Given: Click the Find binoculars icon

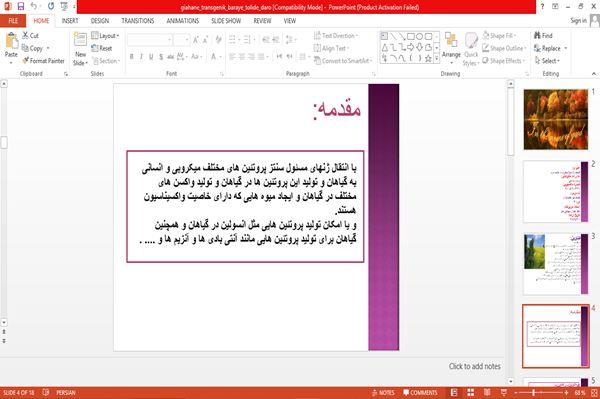Looking at the screenshot, I should 537,35.
